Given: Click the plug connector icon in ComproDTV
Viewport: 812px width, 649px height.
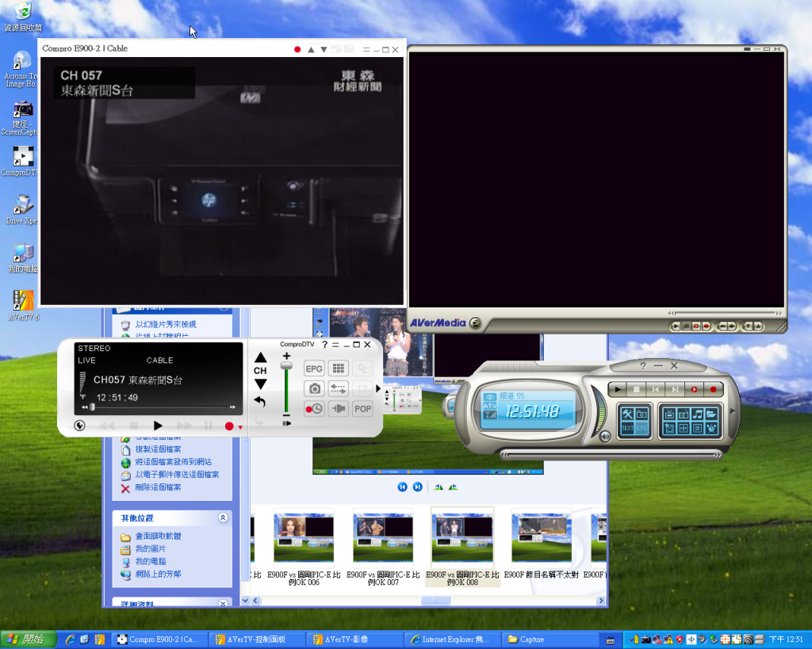Looking at the screenshot, I should click(338, 409).
